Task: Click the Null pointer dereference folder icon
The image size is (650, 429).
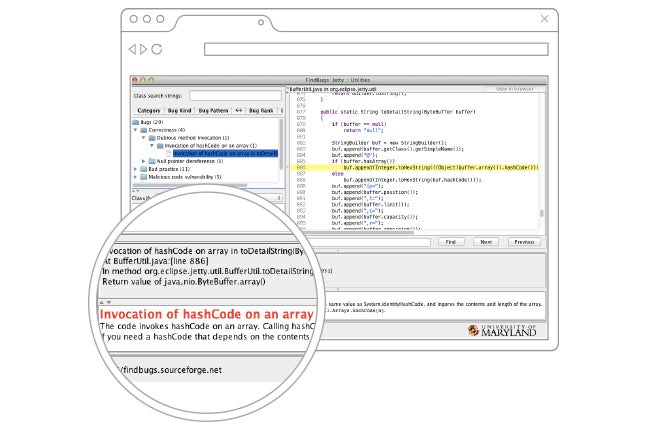Action: [x=152, y=161]
